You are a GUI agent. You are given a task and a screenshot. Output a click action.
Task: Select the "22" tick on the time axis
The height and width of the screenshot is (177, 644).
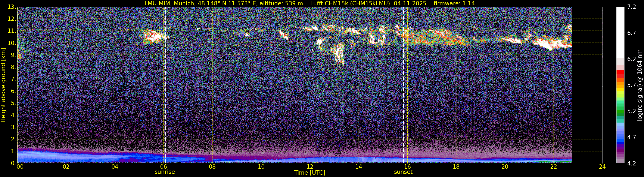pyautogui.click(x=554, y=167)
